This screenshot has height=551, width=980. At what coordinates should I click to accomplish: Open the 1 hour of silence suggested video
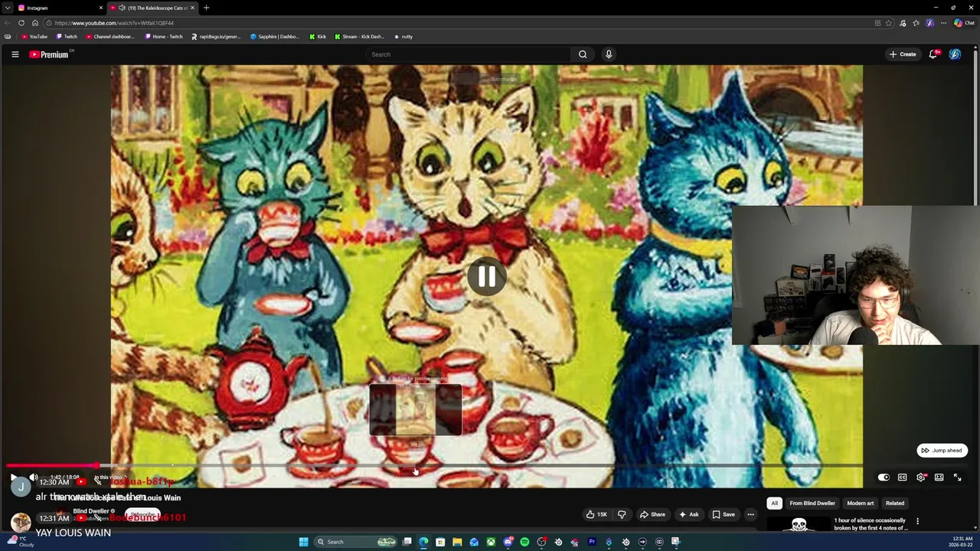pyautogui.click(x=871, y=524)
